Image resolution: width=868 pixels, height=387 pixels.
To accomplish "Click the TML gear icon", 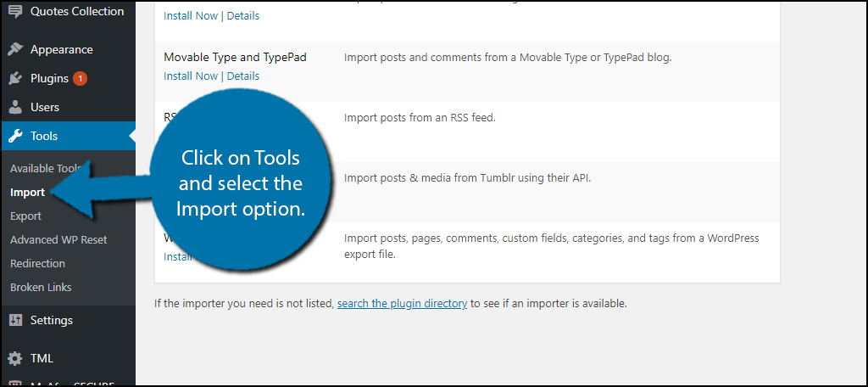I will [15, 358].
